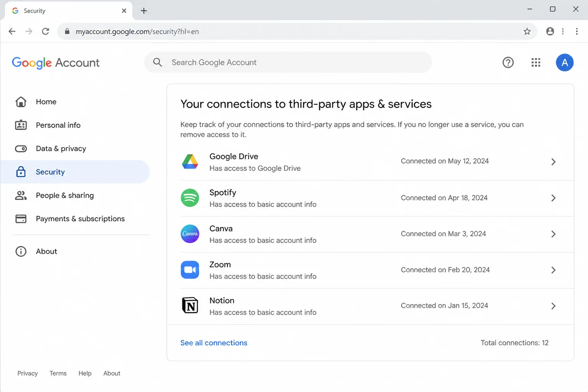Open Data & privacy section
588x392 pixels.
click(x=75, y=149)
